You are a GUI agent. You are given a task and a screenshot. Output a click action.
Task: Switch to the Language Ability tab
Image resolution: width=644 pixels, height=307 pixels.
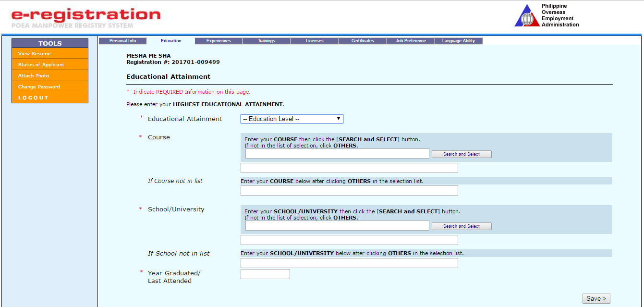(x=459, y=40)
